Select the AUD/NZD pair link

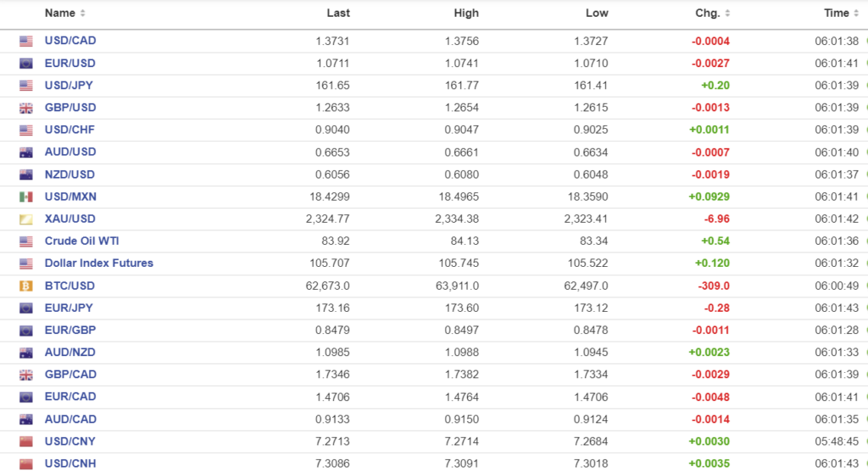click(70, 353)
